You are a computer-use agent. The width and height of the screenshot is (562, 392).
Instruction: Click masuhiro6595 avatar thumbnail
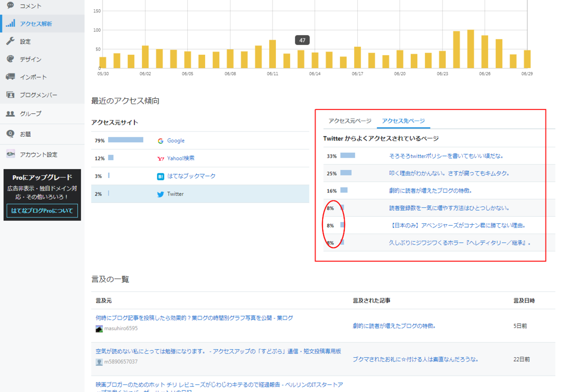pyautogui.click(x=99, y=329)
